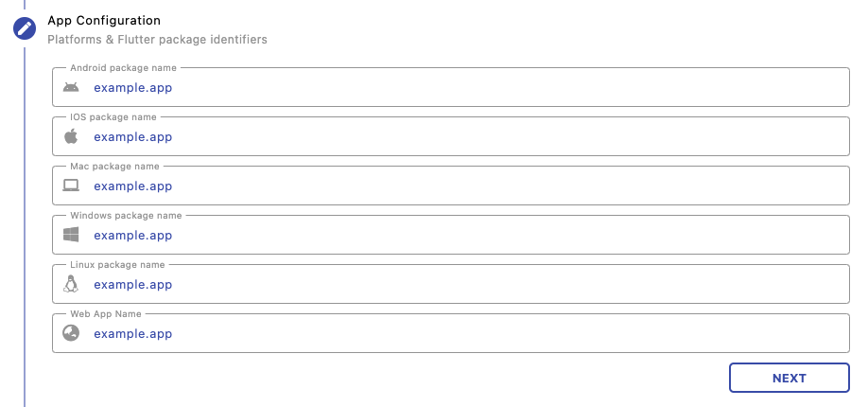The height and width of the screenshot is (407, 868).
Task: Click the Mac laptop icon
Action: pyautogui.click(x=71, y=186)
